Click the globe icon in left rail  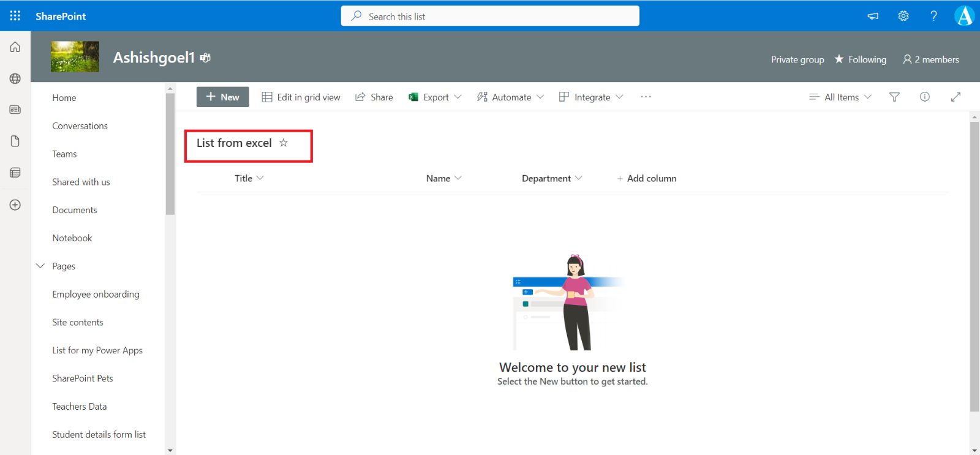[x=15, y=78]
